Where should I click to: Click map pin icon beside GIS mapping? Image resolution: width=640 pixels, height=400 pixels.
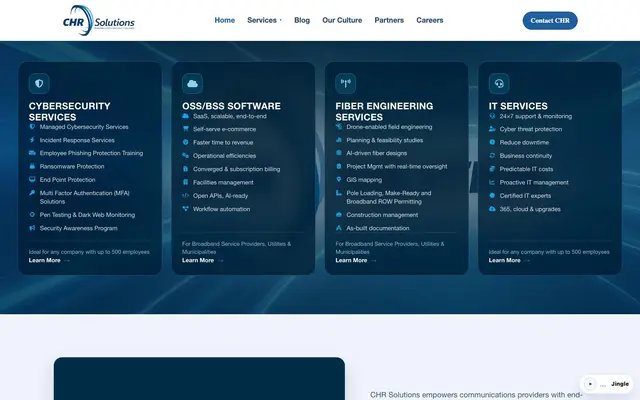pyautogui.click(x=339, y=179)
